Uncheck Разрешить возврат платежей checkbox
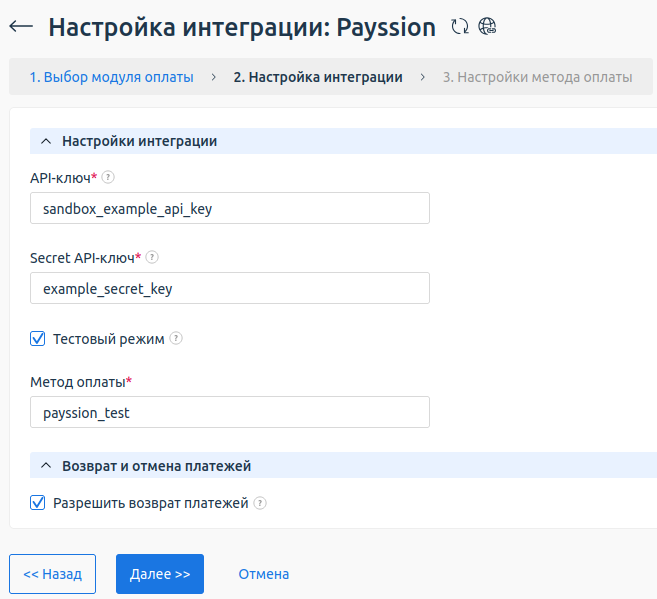 click(x=38, y=503)
